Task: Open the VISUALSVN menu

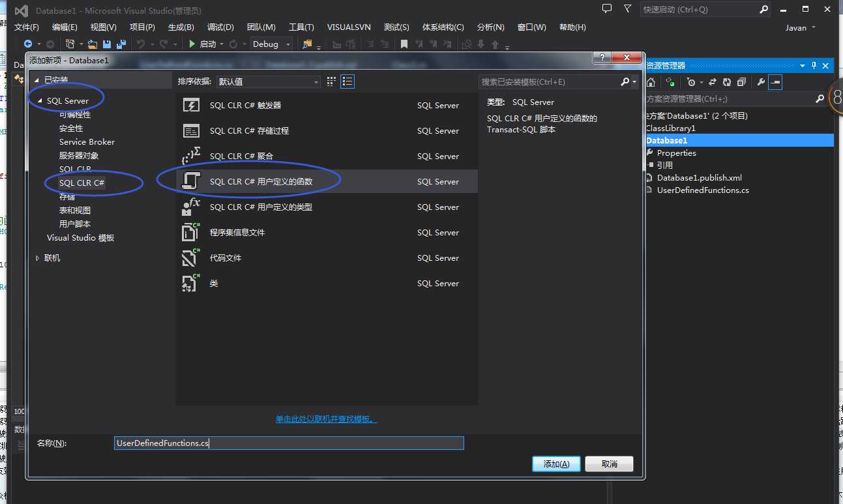Action: [x=349, y=27]
